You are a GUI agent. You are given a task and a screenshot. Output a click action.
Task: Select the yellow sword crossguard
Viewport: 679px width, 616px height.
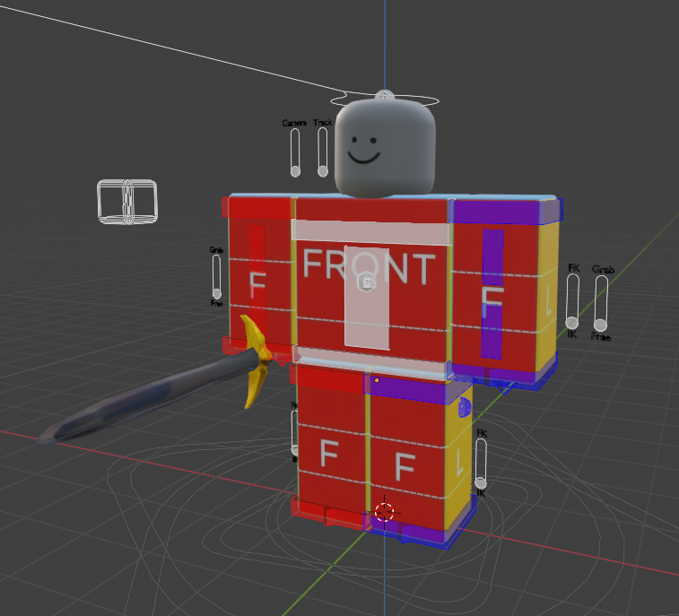click(257, 360)
